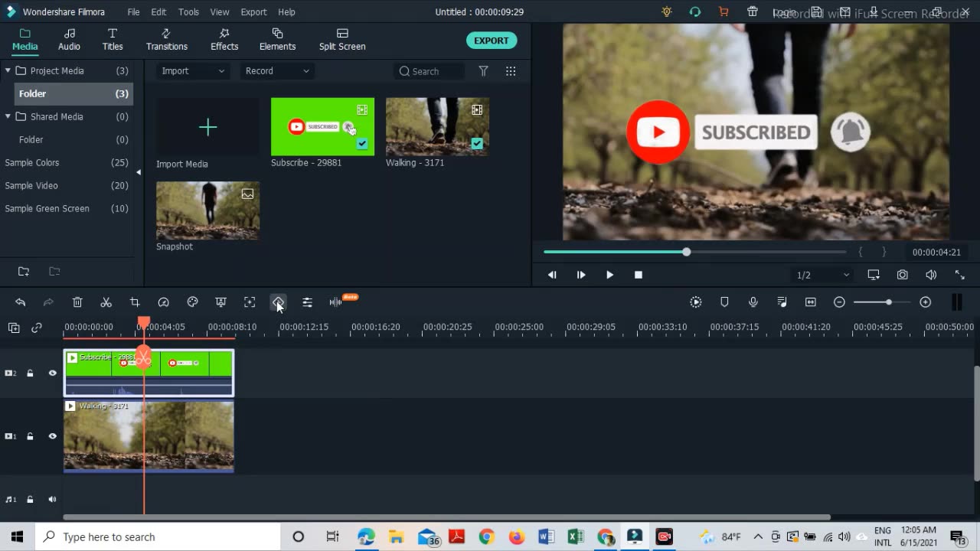
Task: Collapse the Shared Media tree
Action: coord(8,116)
